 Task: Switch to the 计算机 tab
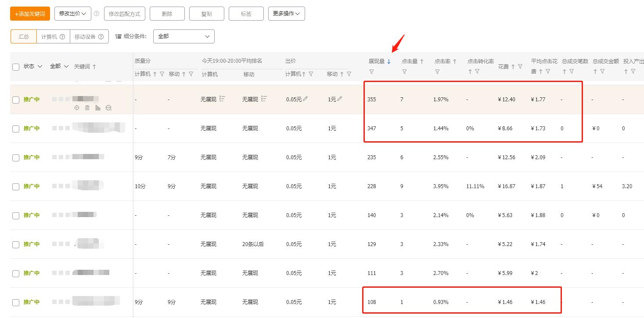point(50,36)
